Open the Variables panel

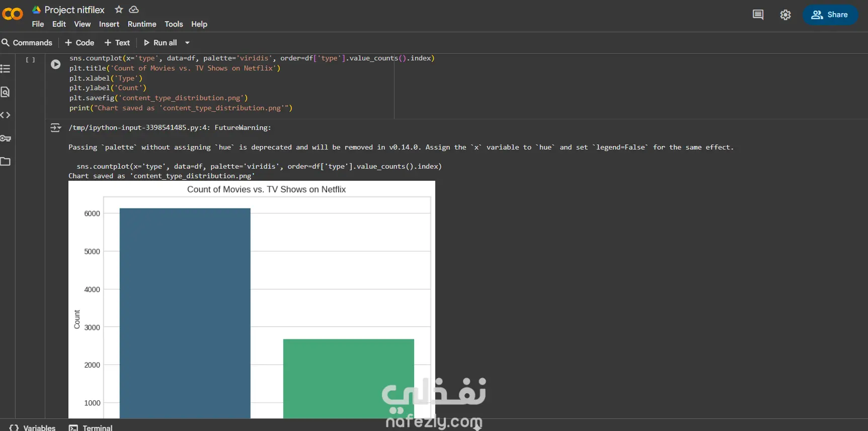33,427
